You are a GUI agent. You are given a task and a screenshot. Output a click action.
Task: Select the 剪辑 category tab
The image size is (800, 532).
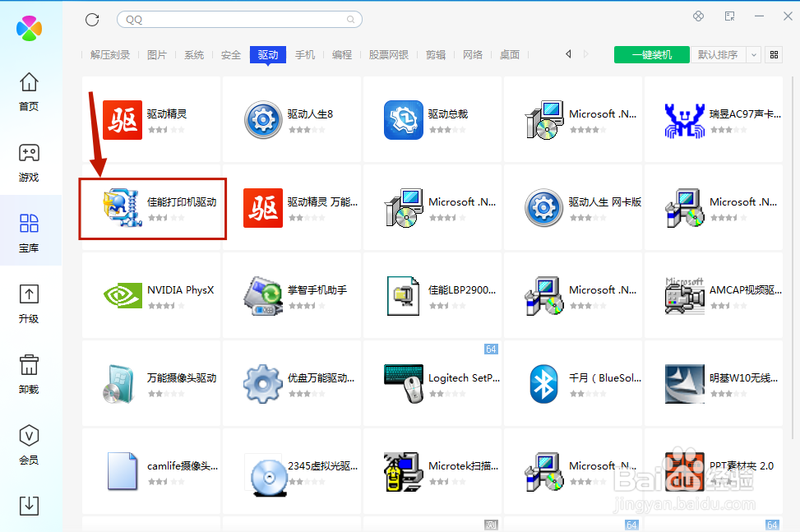[x=436, y=54]
